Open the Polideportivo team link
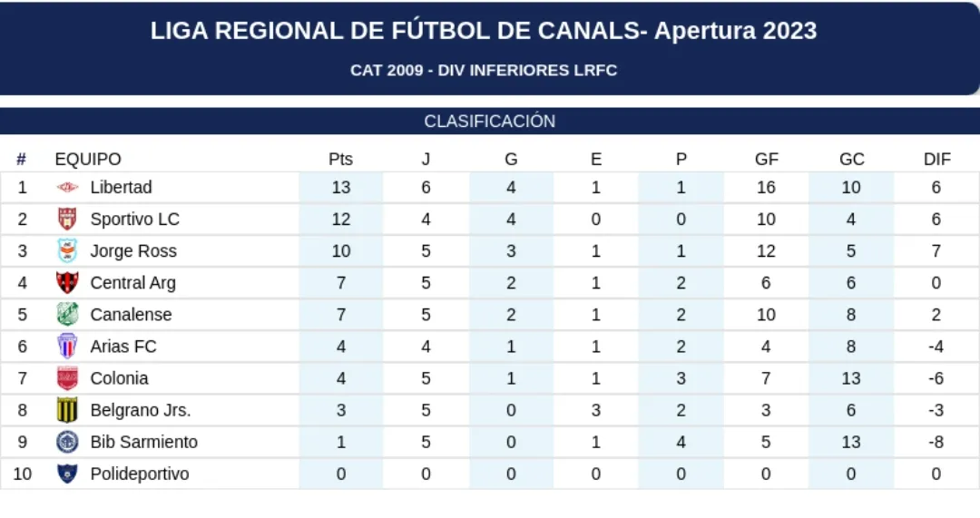 pos(140,474)
